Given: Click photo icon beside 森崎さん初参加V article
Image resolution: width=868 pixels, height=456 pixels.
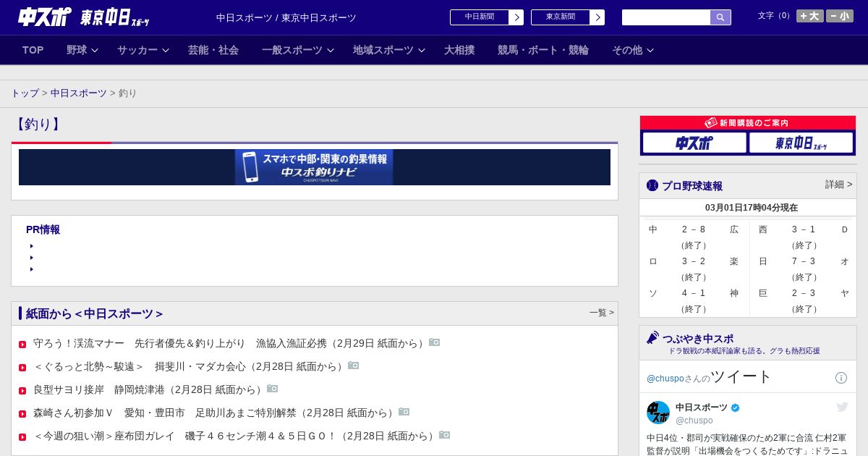Looking at the screenshot, I should tap(404, 412).
